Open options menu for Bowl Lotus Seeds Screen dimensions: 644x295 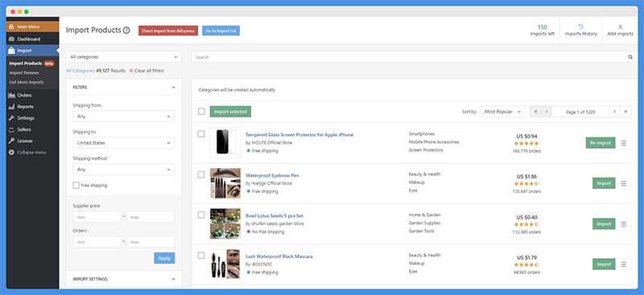(x=623, y=224)
